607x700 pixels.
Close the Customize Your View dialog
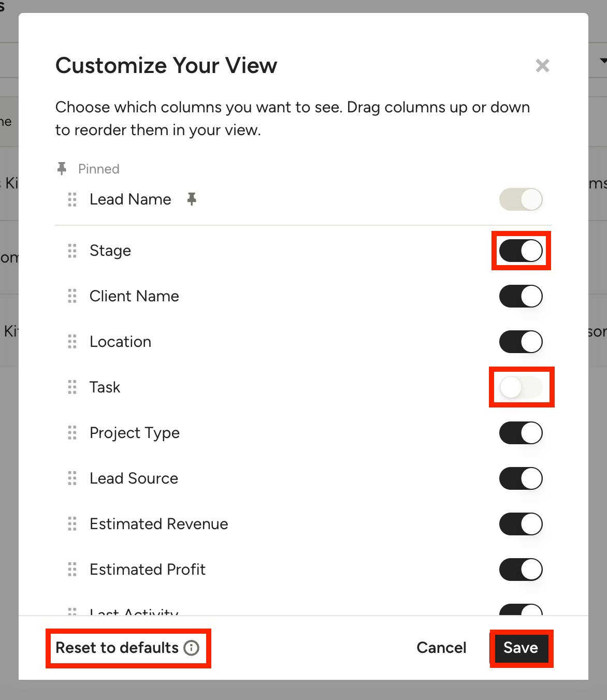[x=542, y=66]
